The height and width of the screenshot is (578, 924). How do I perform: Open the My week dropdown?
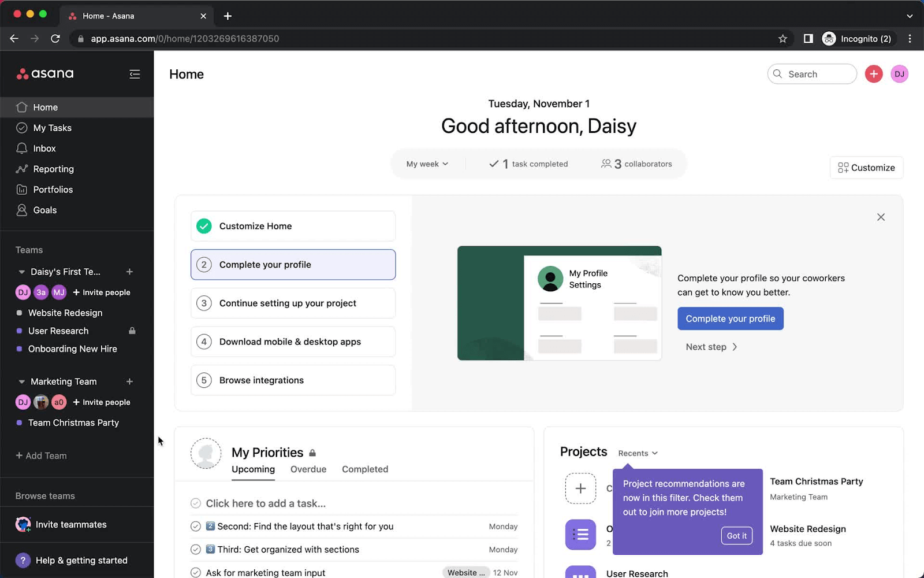(427, 164)
